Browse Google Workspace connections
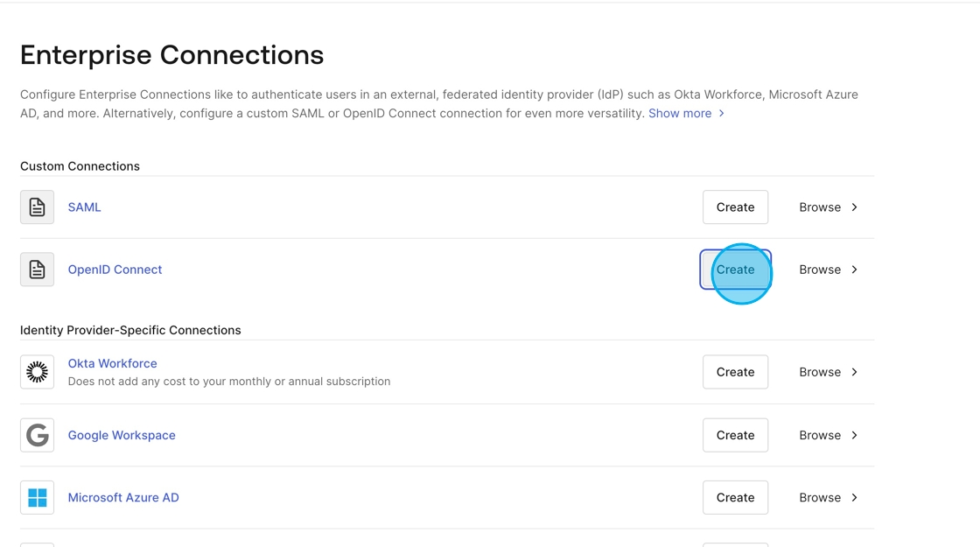Screen dimensions: 980x547 [x=828, y=435]
